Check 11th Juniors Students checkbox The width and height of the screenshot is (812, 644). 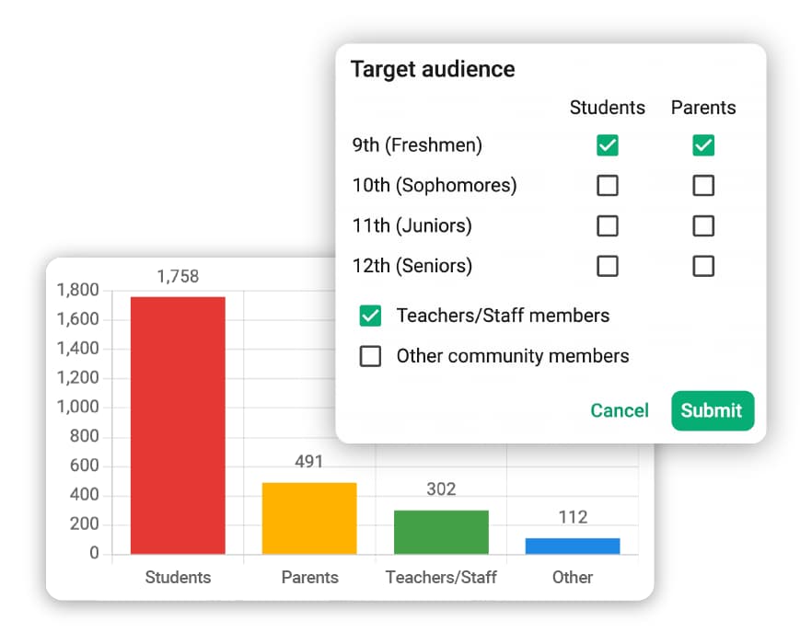607,225
